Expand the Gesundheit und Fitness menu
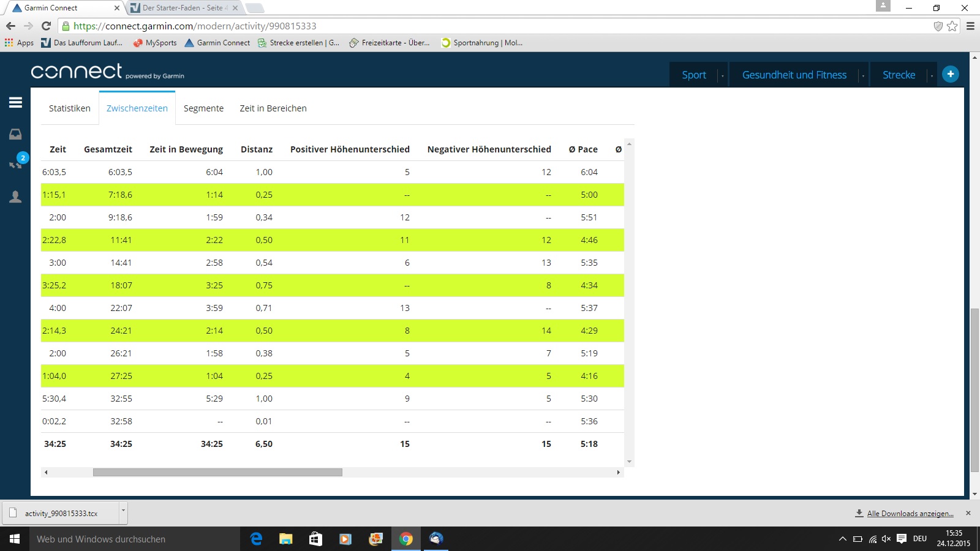This screenshot has width=980, height=551. (x=863, y=75)
